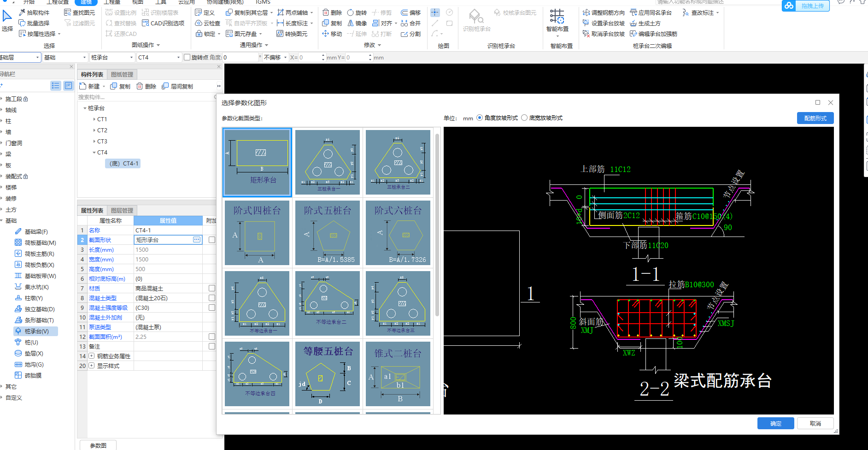Select the 移动 move tool
This screenshot has width=868, height=450.
pos(332,34)
